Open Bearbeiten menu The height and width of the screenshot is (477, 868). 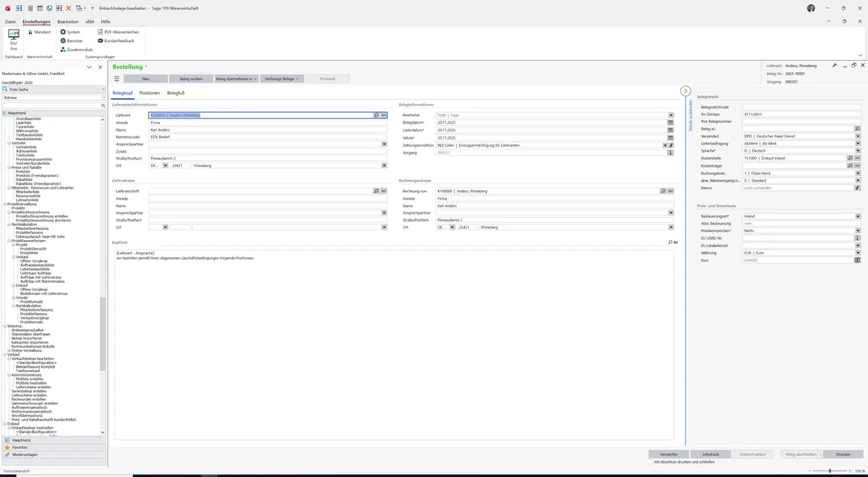pos(68,22)
